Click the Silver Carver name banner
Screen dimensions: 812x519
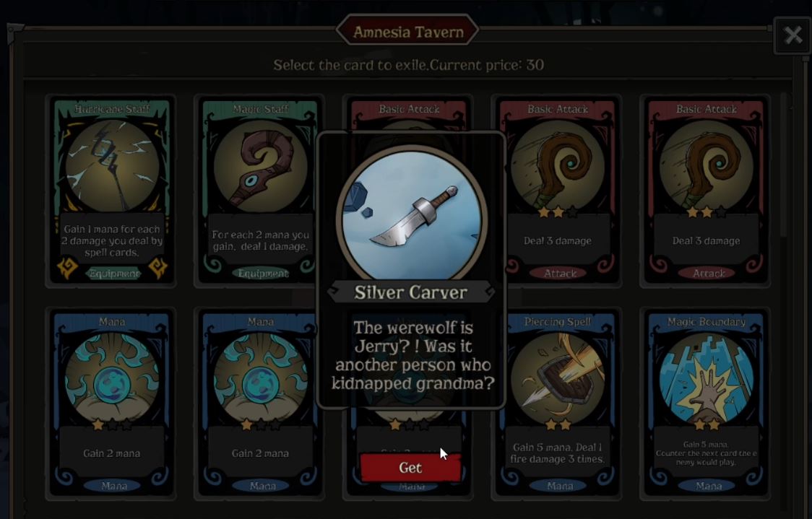(410, 292)
